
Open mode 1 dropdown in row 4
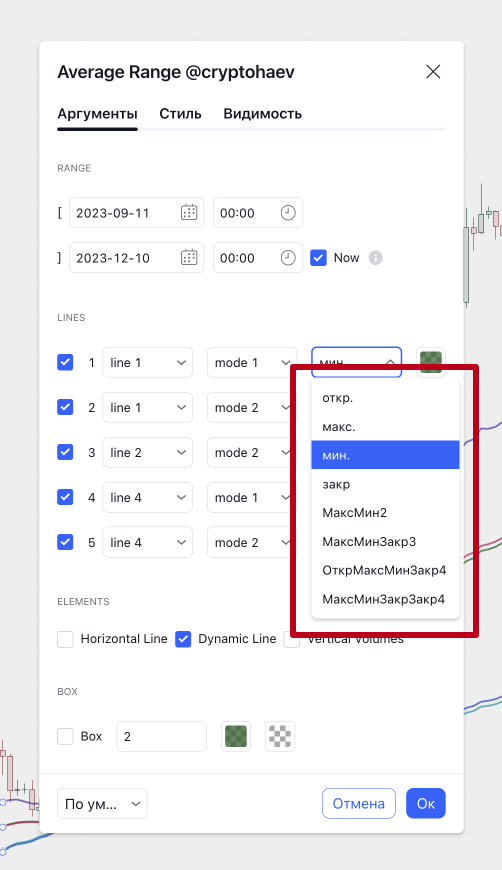click(252, 497)
